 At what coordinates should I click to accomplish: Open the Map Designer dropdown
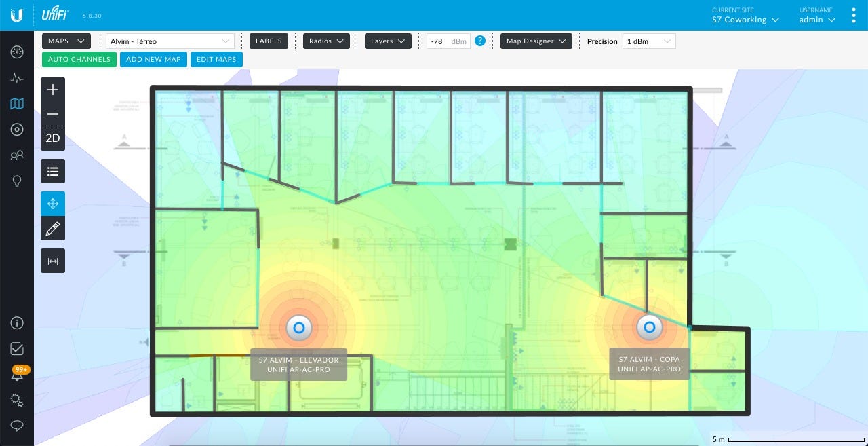[536, 41]
